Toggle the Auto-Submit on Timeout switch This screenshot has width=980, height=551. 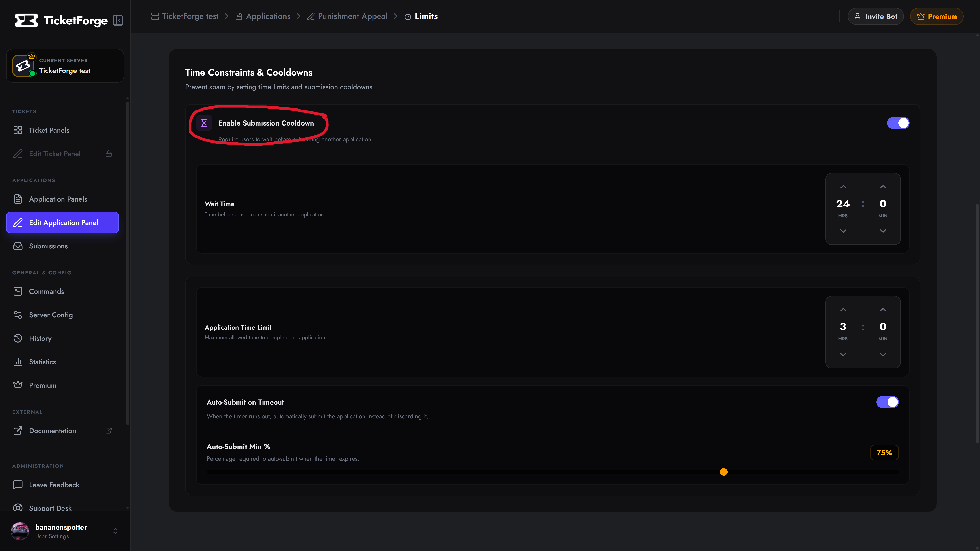coord(888,402)
